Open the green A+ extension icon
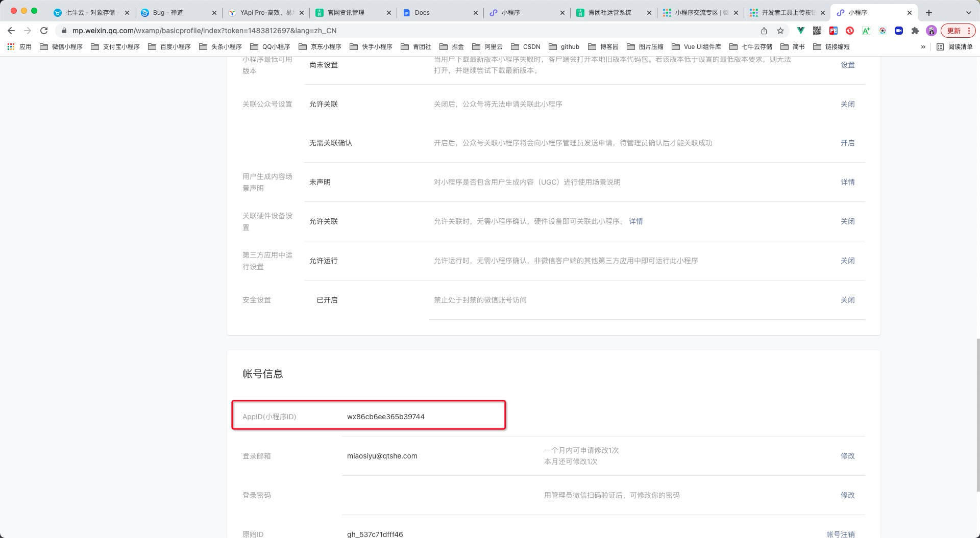This screenshot has width=980, height=538. pos(866,31)
